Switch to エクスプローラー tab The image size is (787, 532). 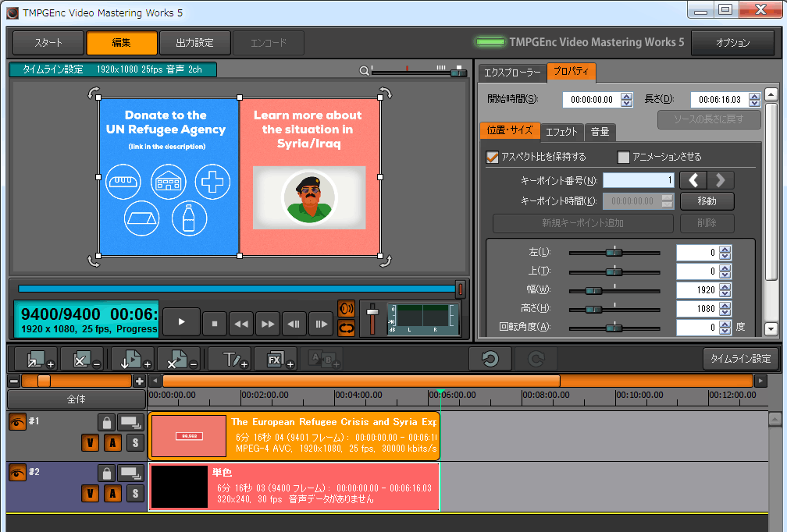512,73
